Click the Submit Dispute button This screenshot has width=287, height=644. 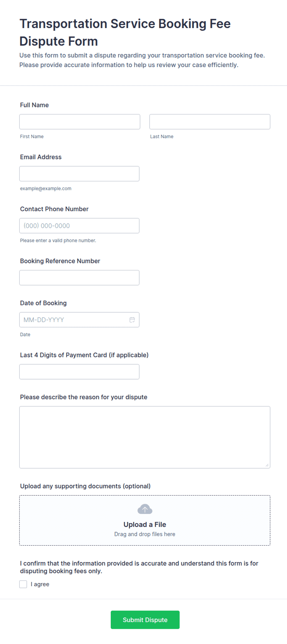(145, 620)
